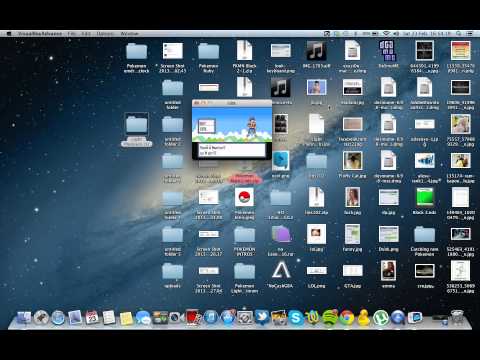
Task: Open uTorrent from the Dock
Action: 380,318
